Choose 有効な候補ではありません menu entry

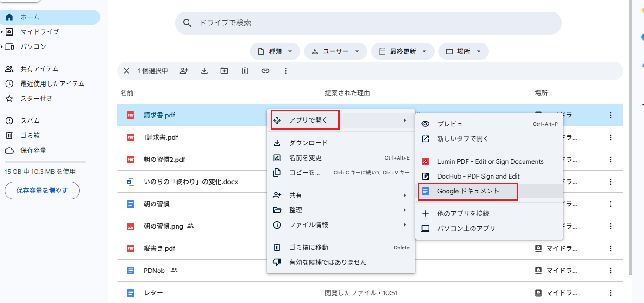pyautogui.click(x=341, y=262)
